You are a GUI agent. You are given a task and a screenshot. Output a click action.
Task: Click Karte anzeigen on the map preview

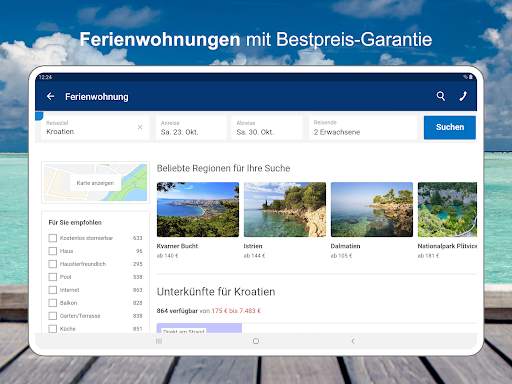click(x=95, y=183)
